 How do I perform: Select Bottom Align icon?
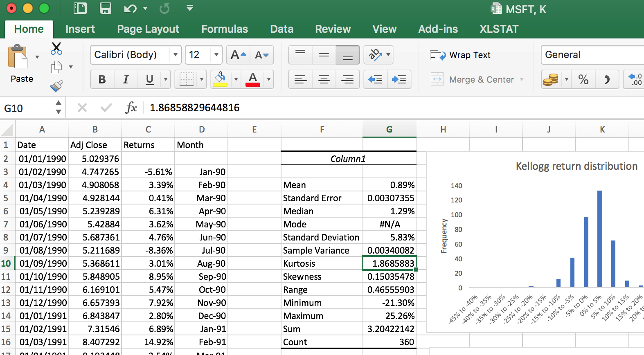348,55
